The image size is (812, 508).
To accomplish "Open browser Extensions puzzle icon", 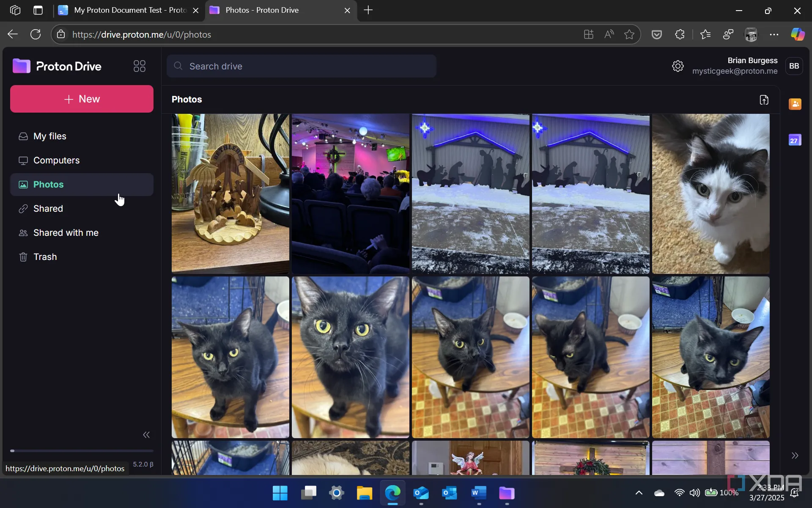I will tap(680, 34).
